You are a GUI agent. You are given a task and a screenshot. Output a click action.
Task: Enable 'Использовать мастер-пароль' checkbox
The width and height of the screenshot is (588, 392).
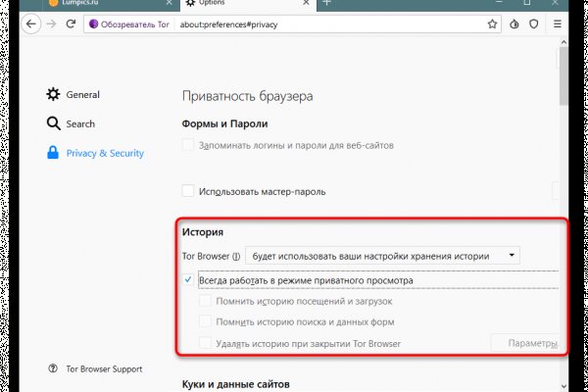pyautogui.click(x=188, y=191)
